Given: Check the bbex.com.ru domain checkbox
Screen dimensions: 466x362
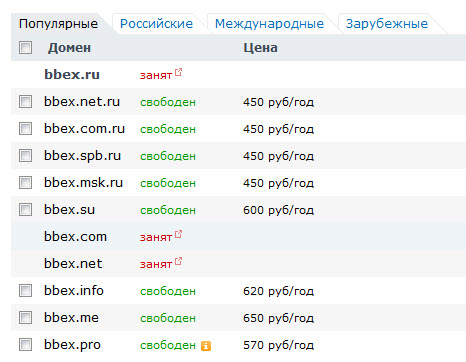Looking at the screenshot, I should click(x=25, y=128).
